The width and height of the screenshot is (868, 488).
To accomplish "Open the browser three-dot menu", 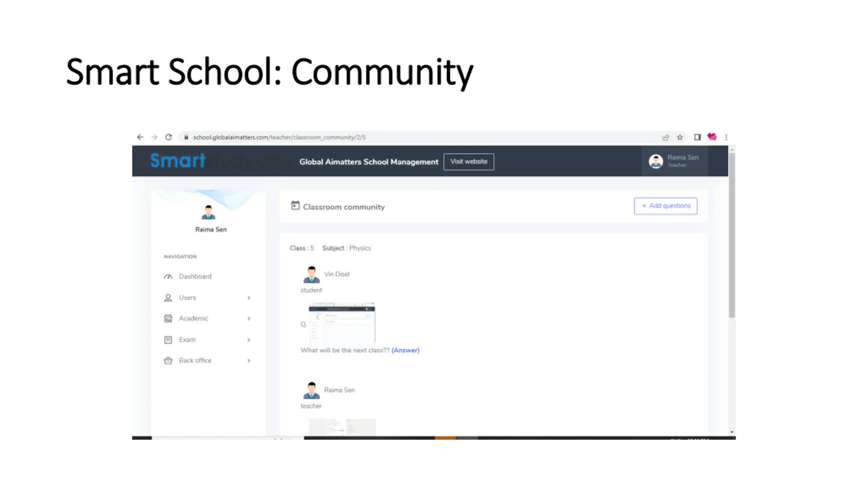I will tap(726, 137).
